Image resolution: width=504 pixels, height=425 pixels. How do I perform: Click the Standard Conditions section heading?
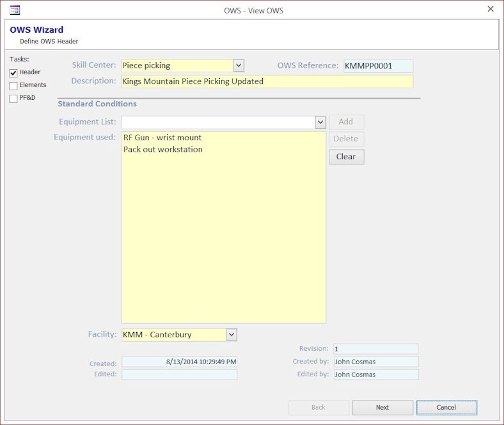(x=97, y=104)
